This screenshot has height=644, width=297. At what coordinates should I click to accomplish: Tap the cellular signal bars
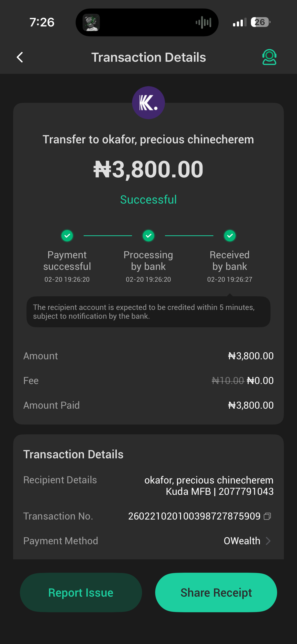pyautogui.click(x=239, y=23)
